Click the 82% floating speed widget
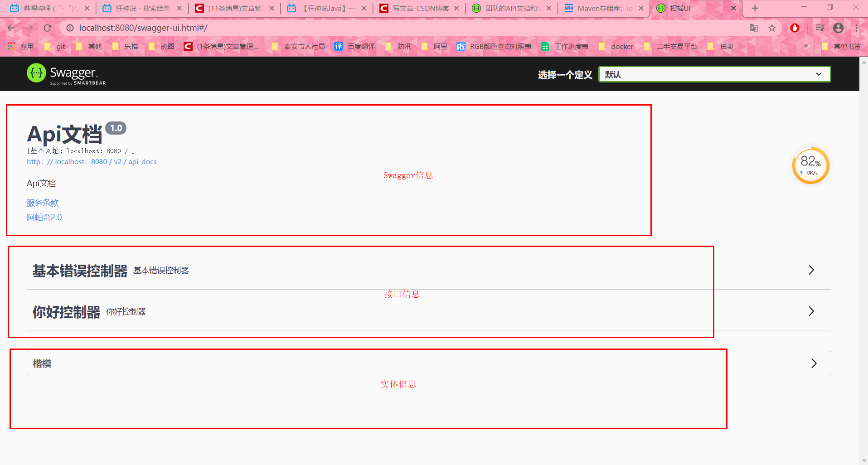The image size is (868, 465). tap(811, 165)
